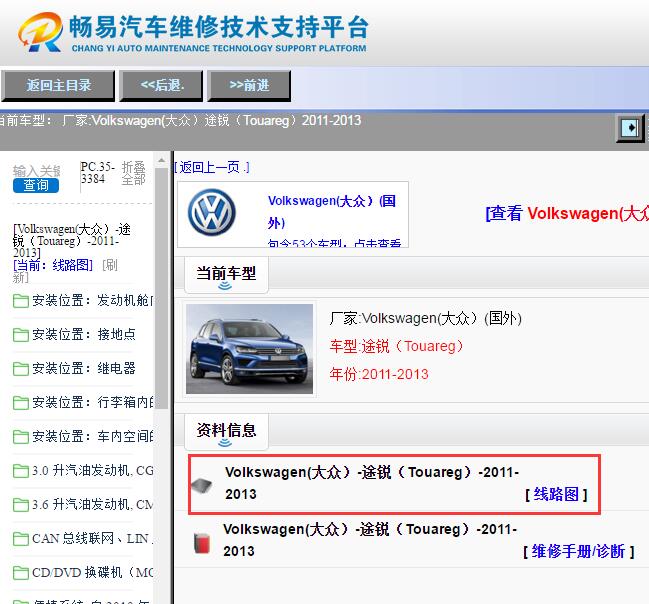Open folder icon for 安装位置：车内空间
The width and height of the screenshot is (649, 604).
coord(21,436)
